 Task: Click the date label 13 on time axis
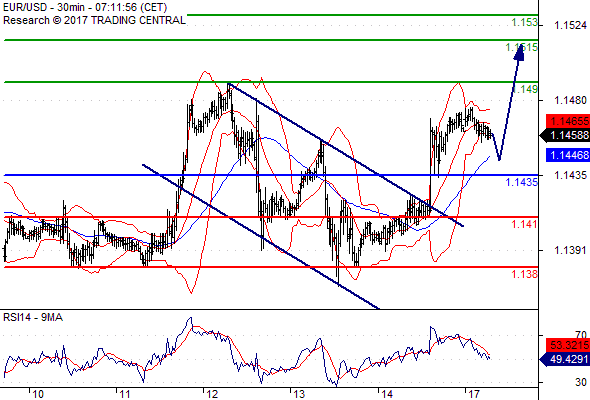[299, 394]
